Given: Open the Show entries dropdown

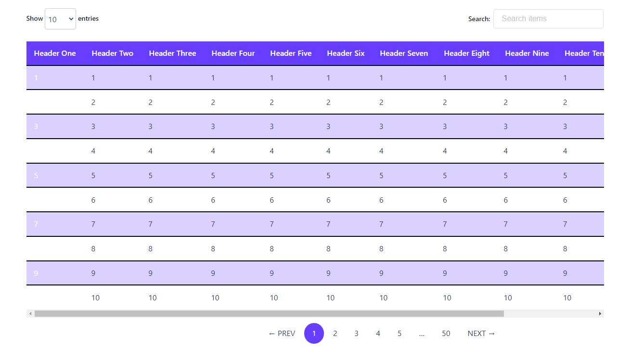Looking at the screenshot, I should coord(60,19).
